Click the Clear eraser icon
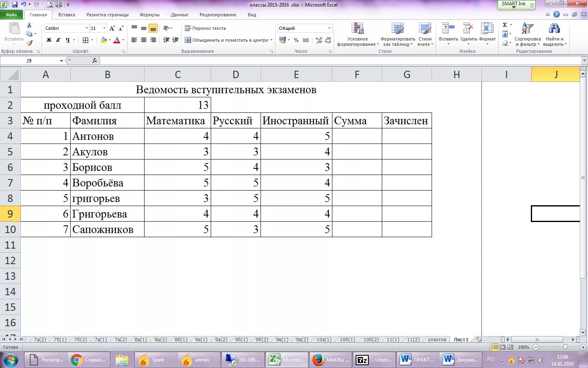The width and height of the screenshot is (588, 368). pos(505,43)
